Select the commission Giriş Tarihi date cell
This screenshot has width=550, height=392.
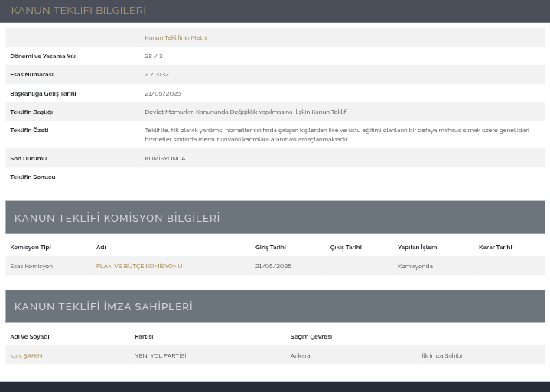(273, 266)
